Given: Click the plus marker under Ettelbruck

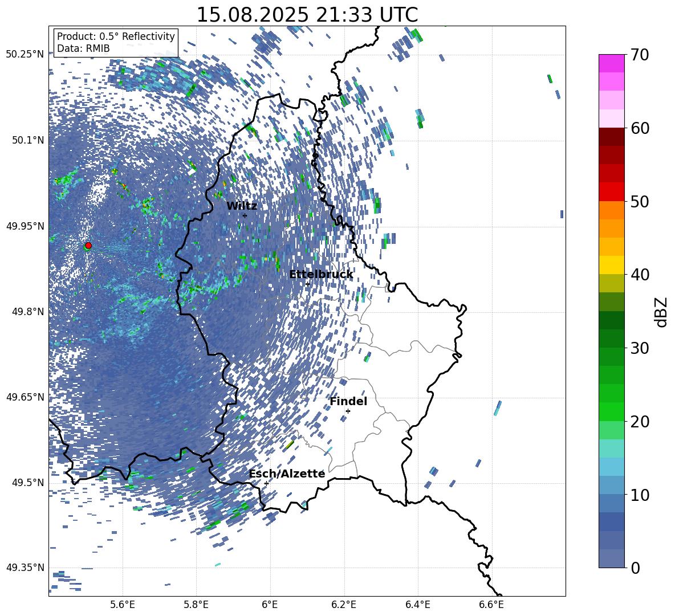Looking at the screenshot, I should coord(307,284).
